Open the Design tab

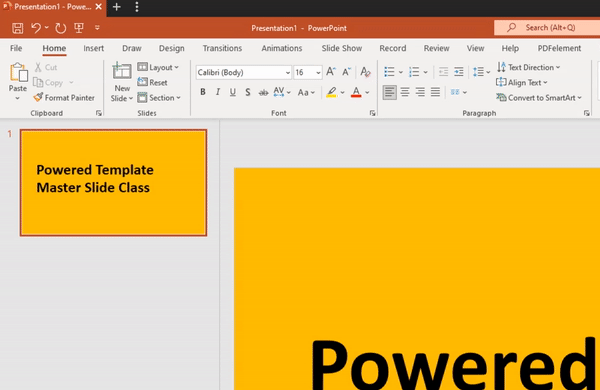(171, 48)
